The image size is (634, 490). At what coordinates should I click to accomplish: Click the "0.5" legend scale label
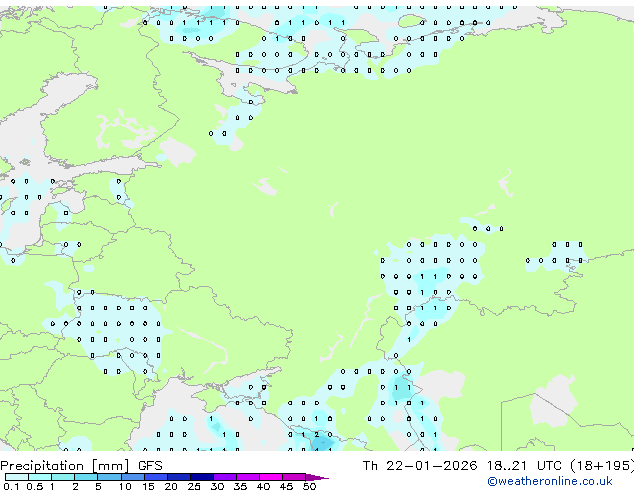point(35,486)
